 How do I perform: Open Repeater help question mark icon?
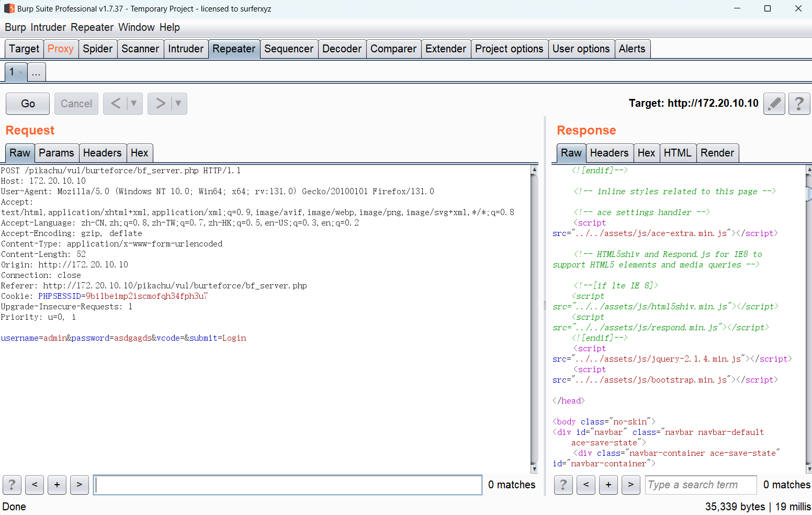799,104
